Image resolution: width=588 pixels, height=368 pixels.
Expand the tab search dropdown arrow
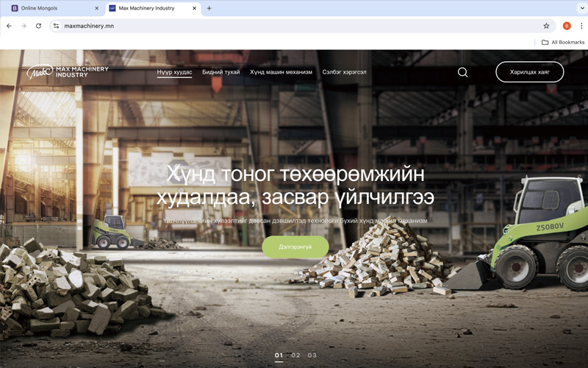click(582, 8)
